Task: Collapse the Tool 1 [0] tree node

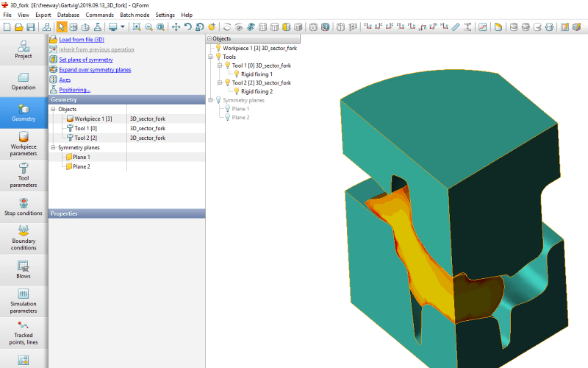Action: point(220,66)
